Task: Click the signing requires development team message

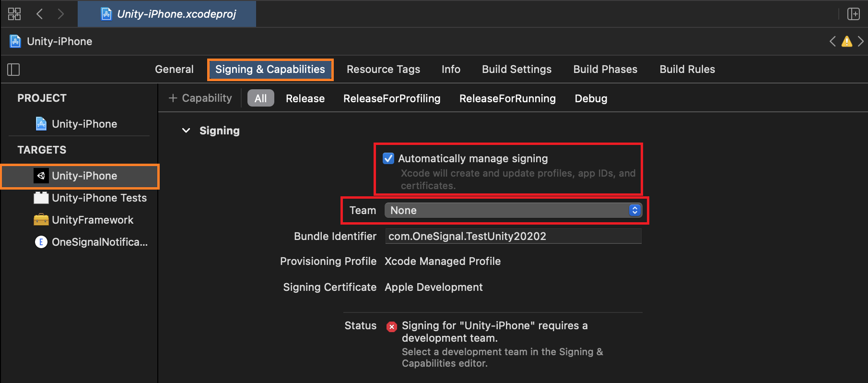Action: (x=495, y=332)
